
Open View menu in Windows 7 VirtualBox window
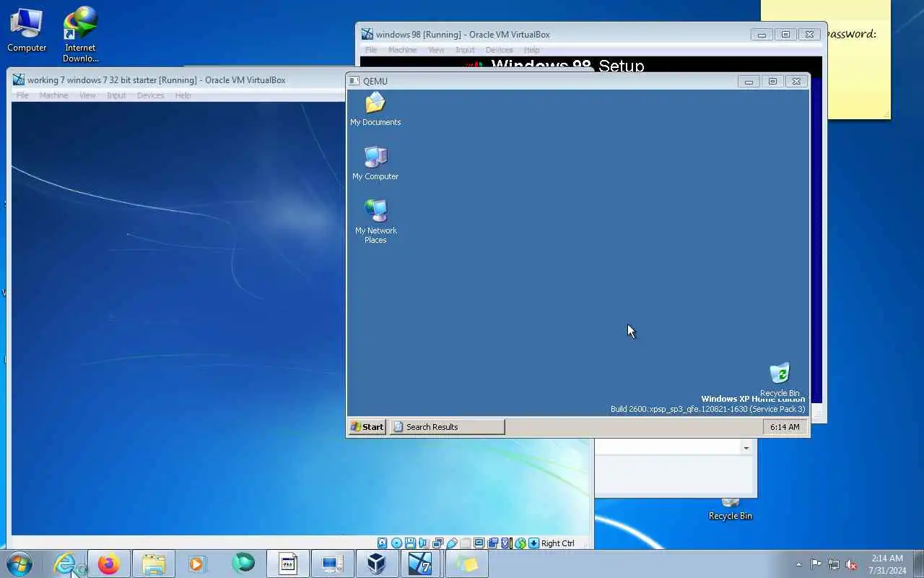[x=87, y=95]
